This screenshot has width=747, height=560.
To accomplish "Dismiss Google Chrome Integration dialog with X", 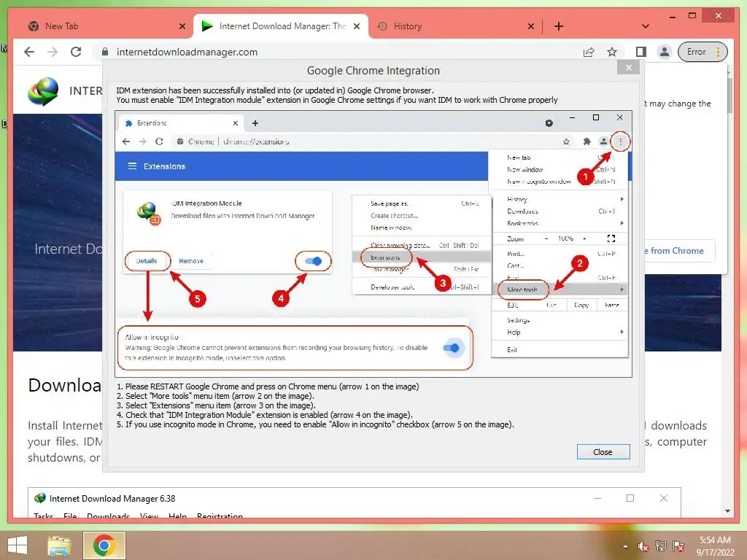I will pos(628,67).
